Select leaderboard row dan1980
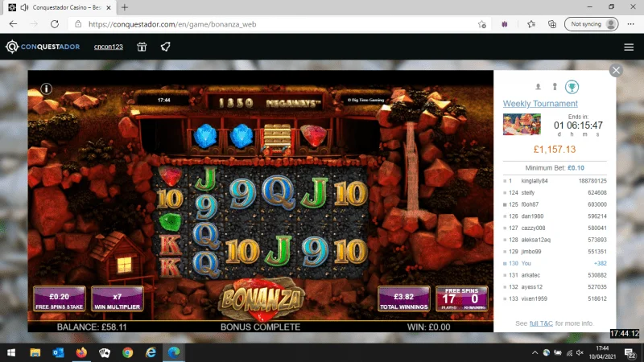The height and width of the screenshot is (362, 644). tap(555, 216)
